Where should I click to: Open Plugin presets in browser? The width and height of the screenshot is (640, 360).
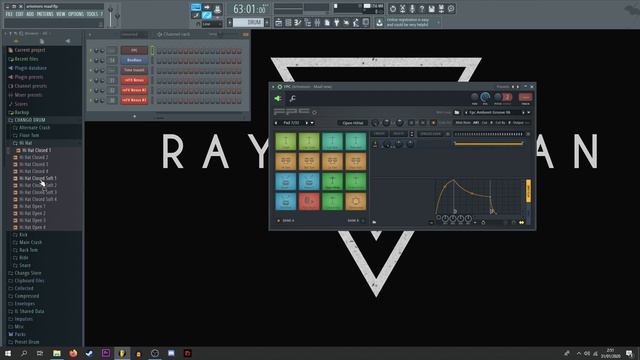29,77
